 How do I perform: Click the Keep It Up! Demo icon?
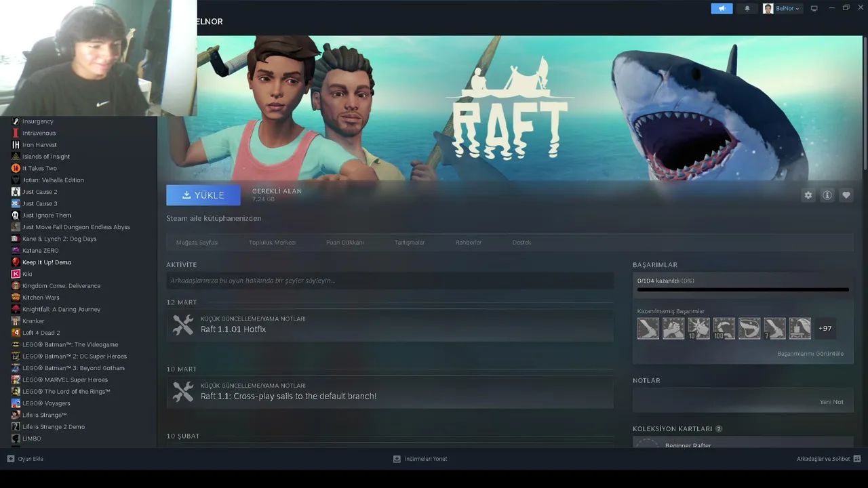click(x=16, y=262)
